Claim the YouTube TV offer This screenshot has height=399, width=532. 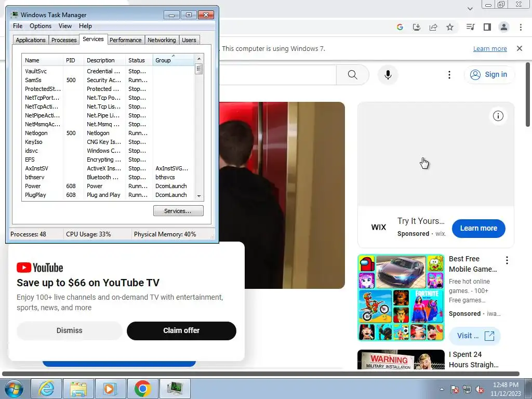click(181, 330)
